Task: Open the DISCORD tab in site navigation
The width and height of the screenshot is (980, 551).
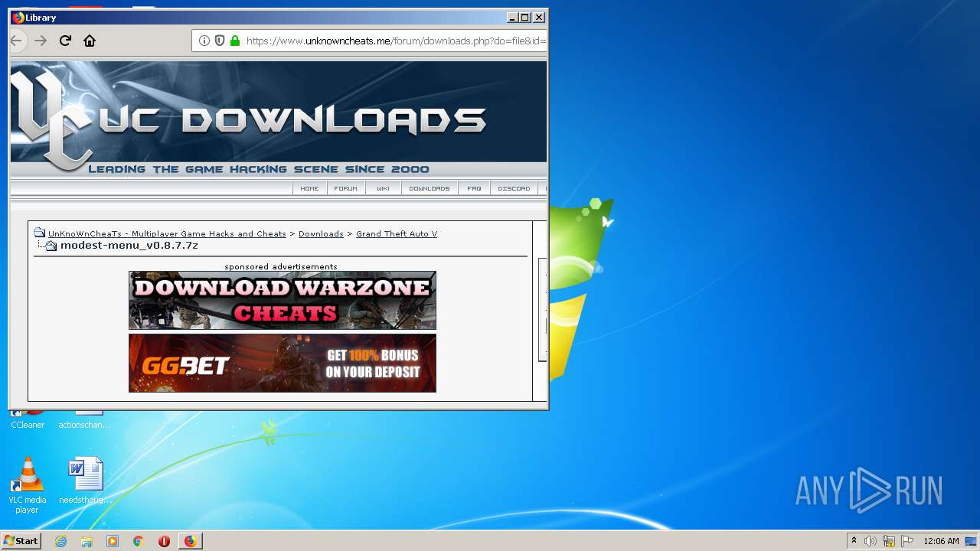Action: pos(514,188)
